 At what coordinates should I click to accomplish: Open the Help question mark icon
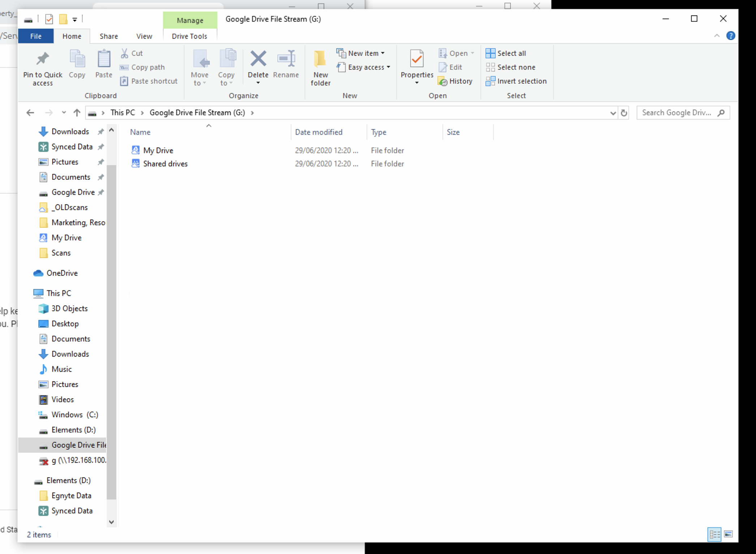[730, 36]
